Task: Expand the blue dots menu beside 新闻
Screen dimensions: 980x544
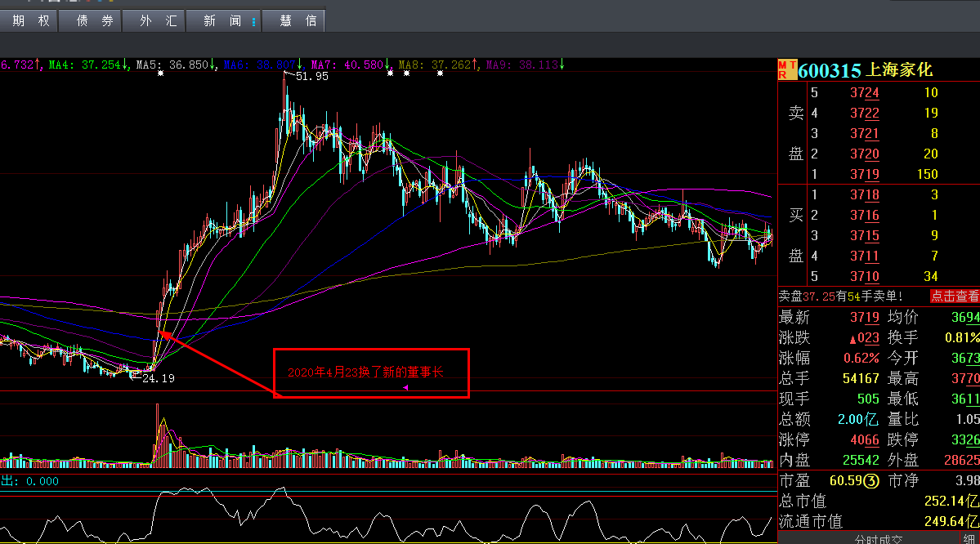Action: pyautogui.click(x=253, y=22)
